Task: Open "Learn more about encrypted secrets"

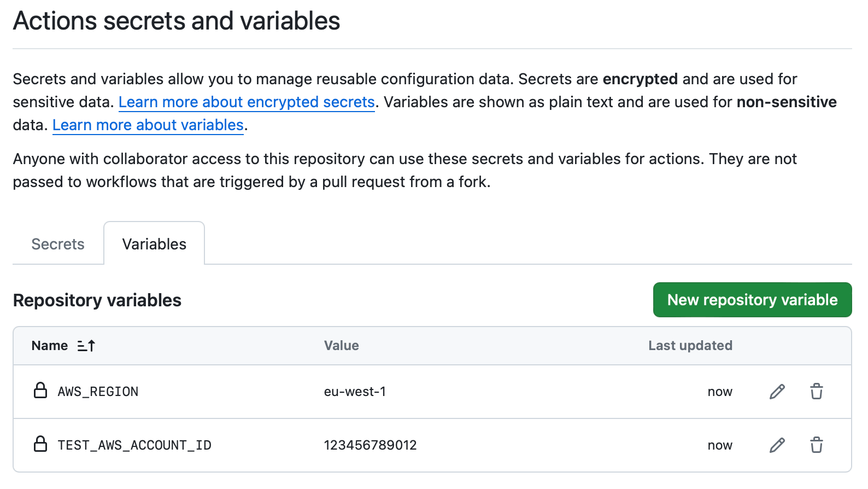Action: click(247, 102)
